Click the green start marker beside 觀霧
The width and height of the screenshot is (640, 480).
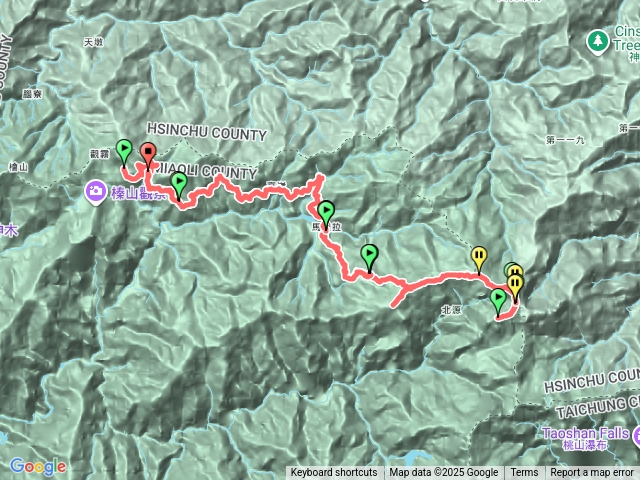click(x=124, y=152)
